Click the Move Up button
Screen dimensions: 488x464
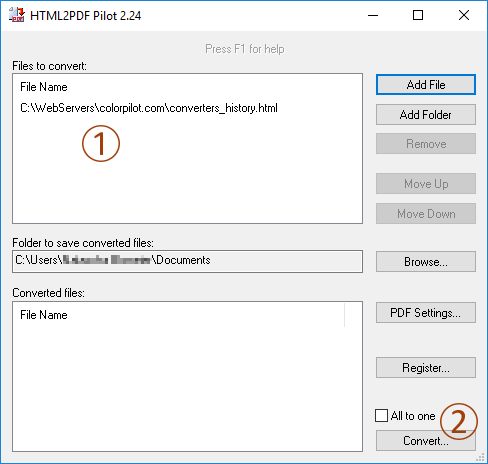[426, 184]
